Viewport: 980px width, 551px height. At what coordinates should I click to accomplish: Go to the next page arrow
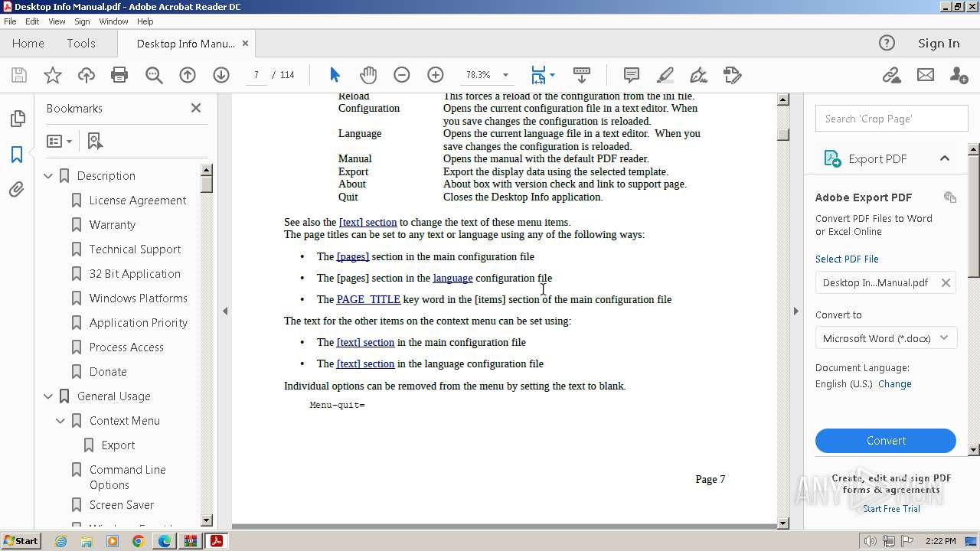[221, 75]
